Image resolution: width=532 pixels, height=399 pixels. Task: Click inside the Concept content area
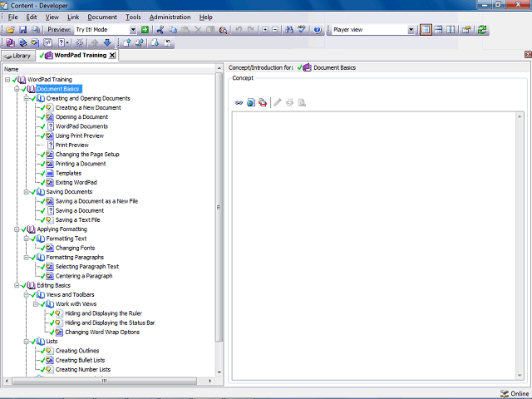[x=374, y=246]
